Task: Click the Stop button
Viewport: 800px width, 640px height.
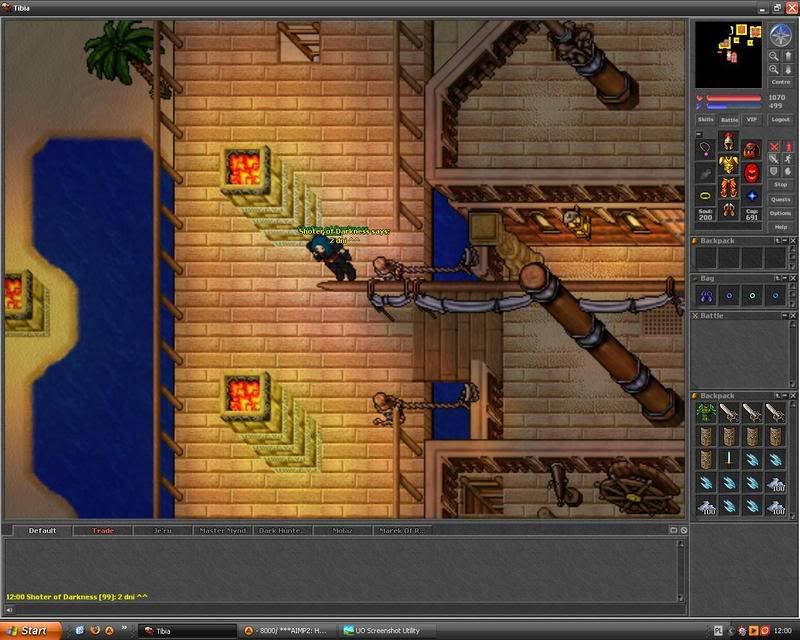Action: pyautogui.click(x=781, y=184)
